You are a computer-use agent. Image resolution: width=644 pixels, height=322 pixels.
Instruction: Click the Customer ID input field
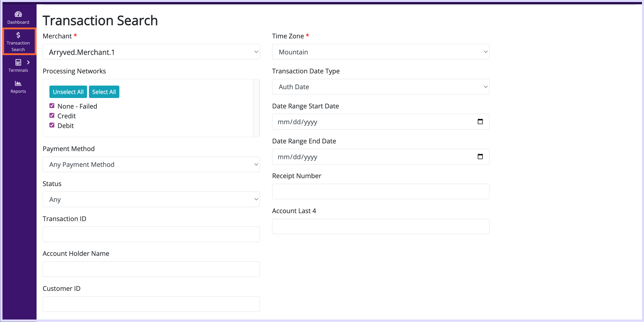click(x=151, y=304)
